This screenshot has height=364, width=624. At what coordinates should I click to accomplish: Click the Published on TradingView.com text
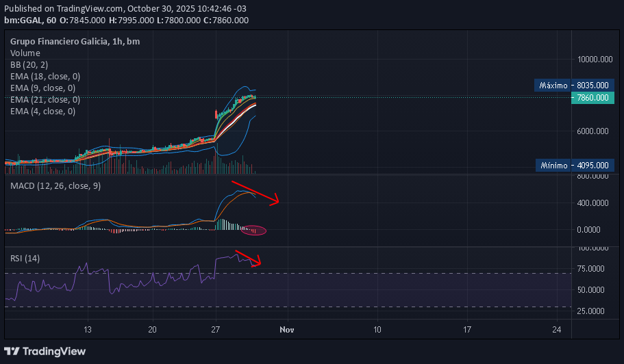point(64,9)
